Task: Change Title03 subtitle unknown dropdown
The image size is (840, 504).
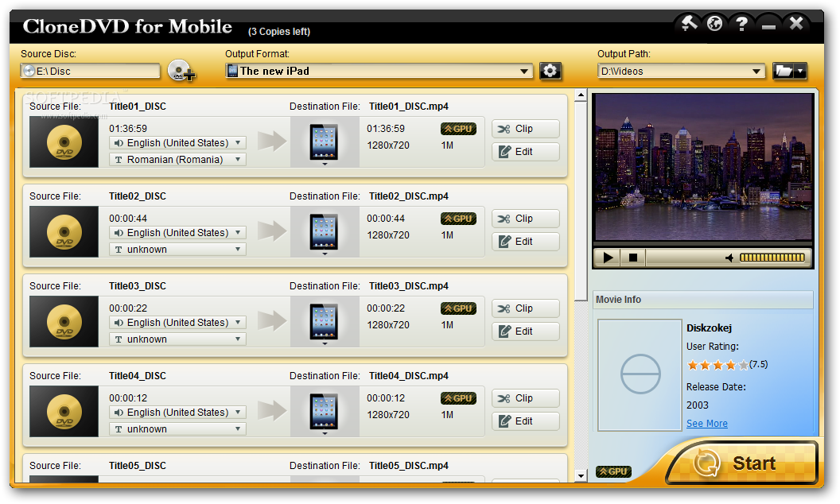Action: click(178, 339)
